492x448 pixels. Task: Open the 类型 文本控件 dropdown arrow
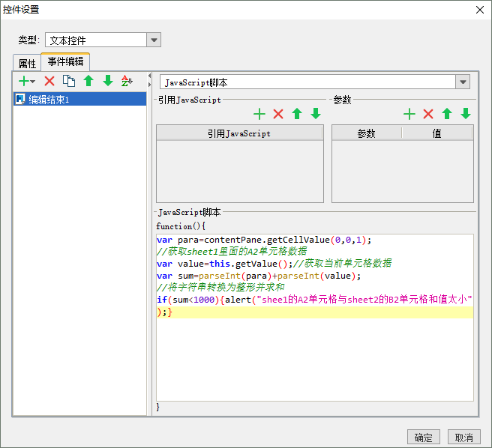(x=154, y=40)
